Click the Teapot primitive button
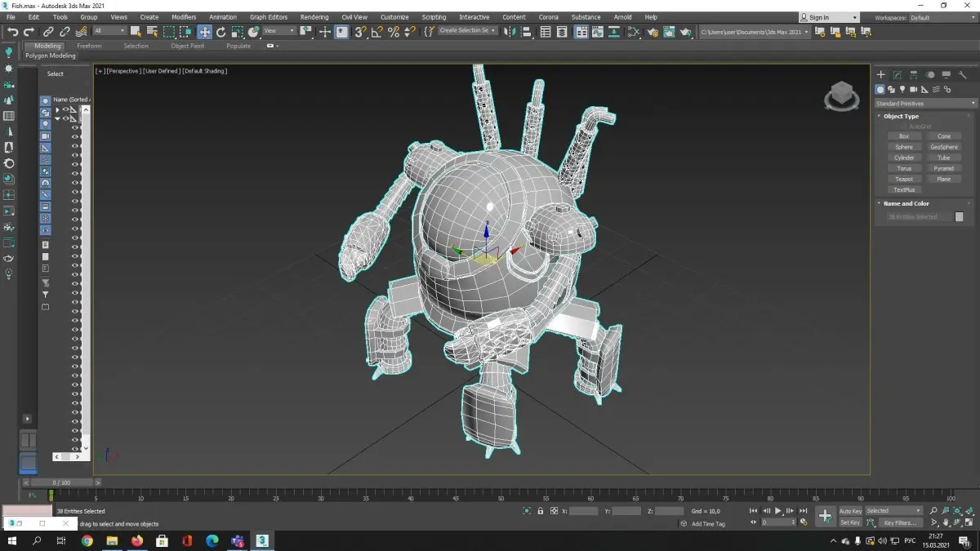This screenshot has height=551, width=980. click(x=904, y=179)
